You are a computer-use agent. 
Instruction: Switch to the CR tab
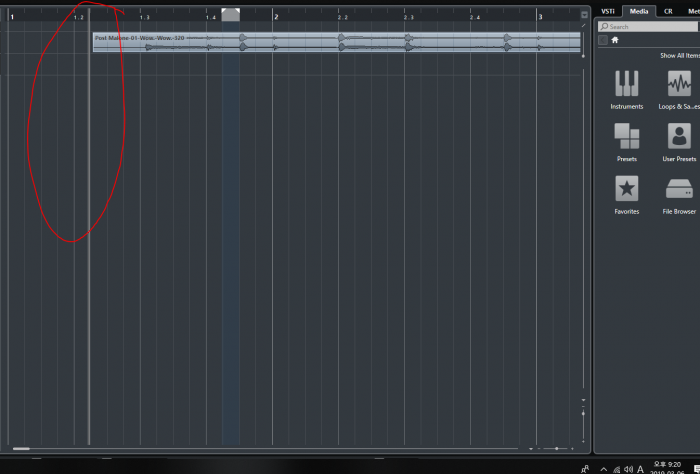[668, 12]
